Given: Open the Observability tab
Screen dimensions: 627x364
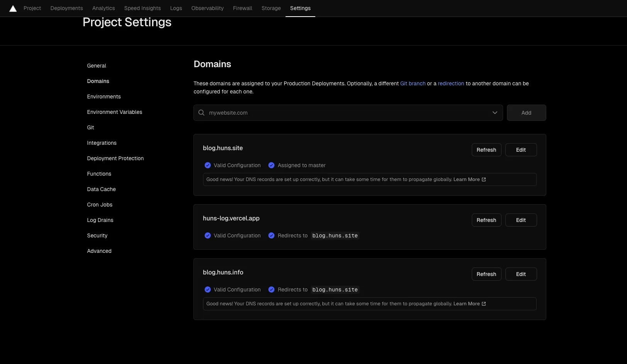Looking at the screenshot, I should (207, 8).
